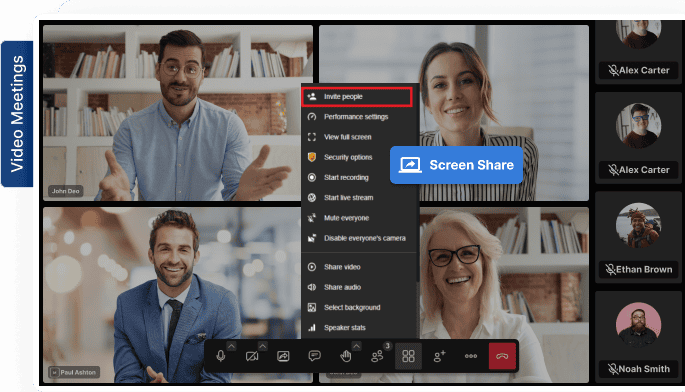Open audio options chevron above microphone
This screenshot has height=392, width=685.
click(232, 346)
